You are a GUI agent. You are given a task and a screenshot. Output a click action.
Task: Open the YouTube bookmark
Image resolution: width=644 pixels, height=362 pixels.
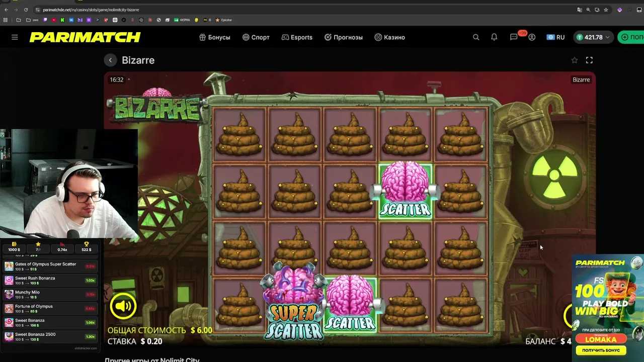54,20
